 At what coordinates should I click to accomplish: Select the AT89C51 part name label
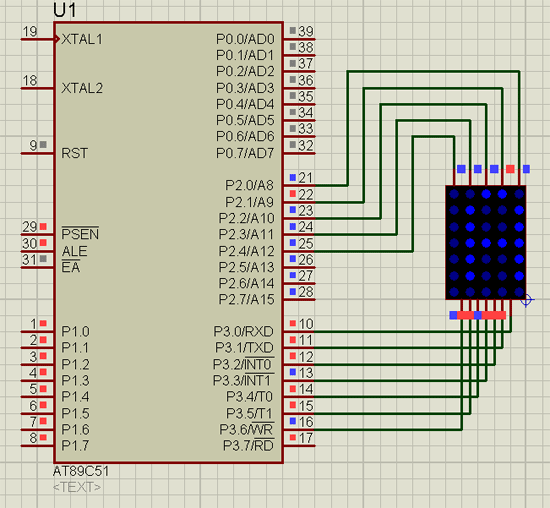pyautogui.click(x=81, y=471)
